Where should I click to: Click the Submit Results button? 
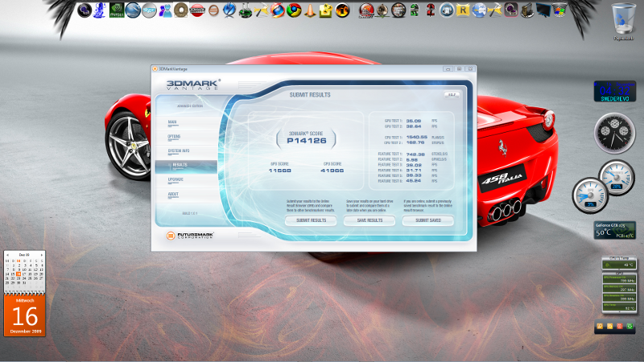click(311, 220)
